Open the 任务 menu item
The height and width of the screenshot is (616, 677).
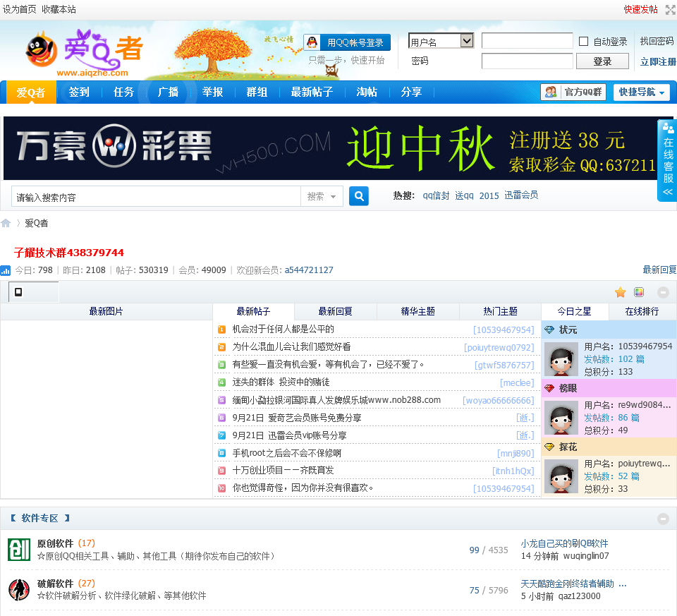pyautogui.click(x=124, y=92)
